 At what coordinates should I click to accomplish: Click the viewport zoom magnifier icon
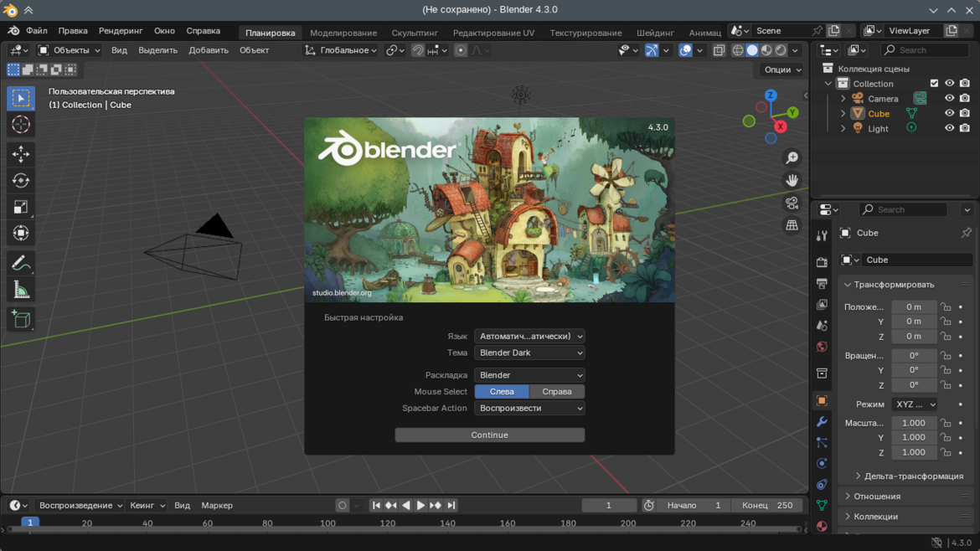[792, 157]
